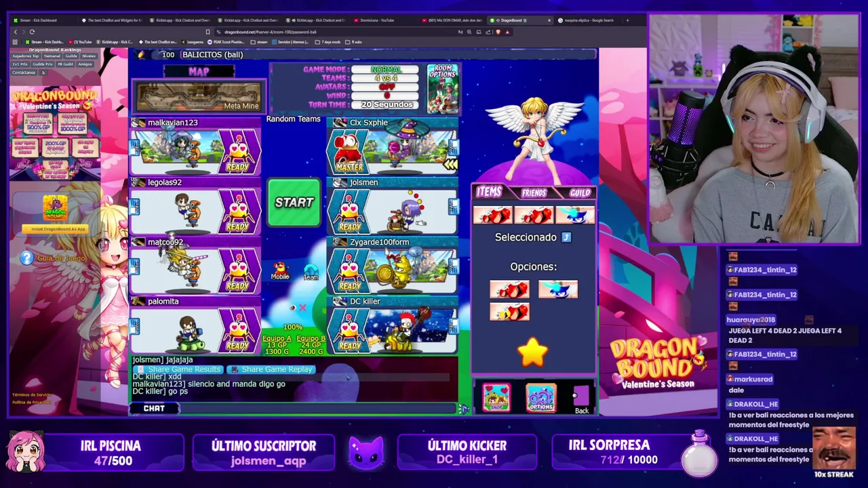Open Niveles rankings button
The width and height of the screenshot is (868, 488).
pos(89,56)
